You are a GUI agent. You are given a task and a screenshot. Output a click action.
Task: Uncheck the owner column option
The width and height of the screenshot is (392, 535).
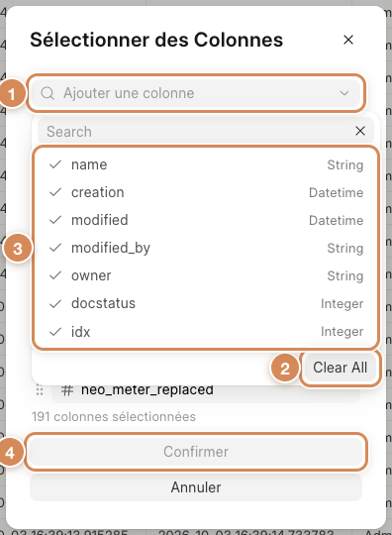click(x=206, y=275)
